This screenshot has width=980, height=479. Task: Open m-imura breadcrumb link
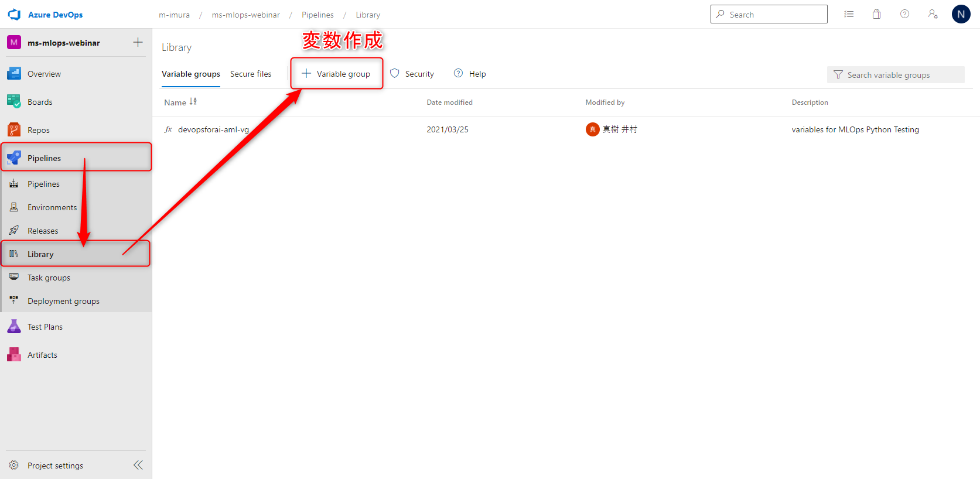point(175,15)
